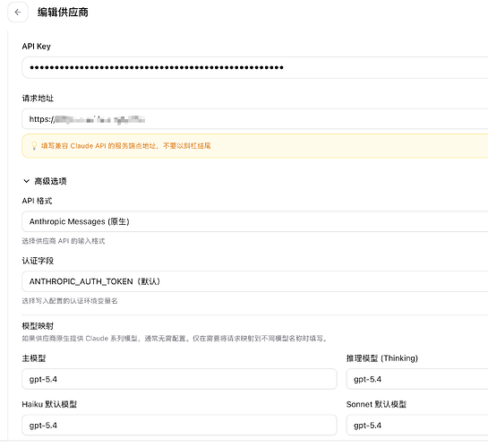This screenshot has width=488, height=448.
Task: Click the API 格式 label
Action: point(37,201)
